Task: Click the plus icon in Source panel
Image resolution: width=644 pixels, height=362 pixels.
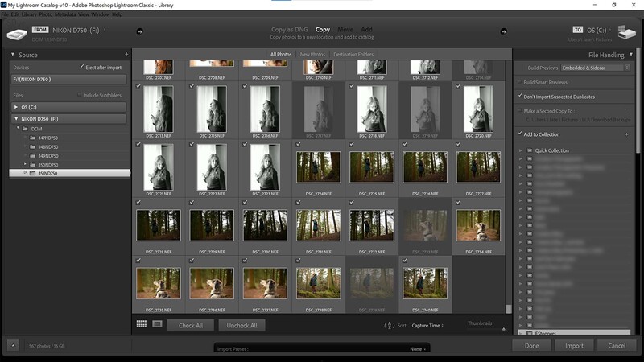Action: click(126, 54)
